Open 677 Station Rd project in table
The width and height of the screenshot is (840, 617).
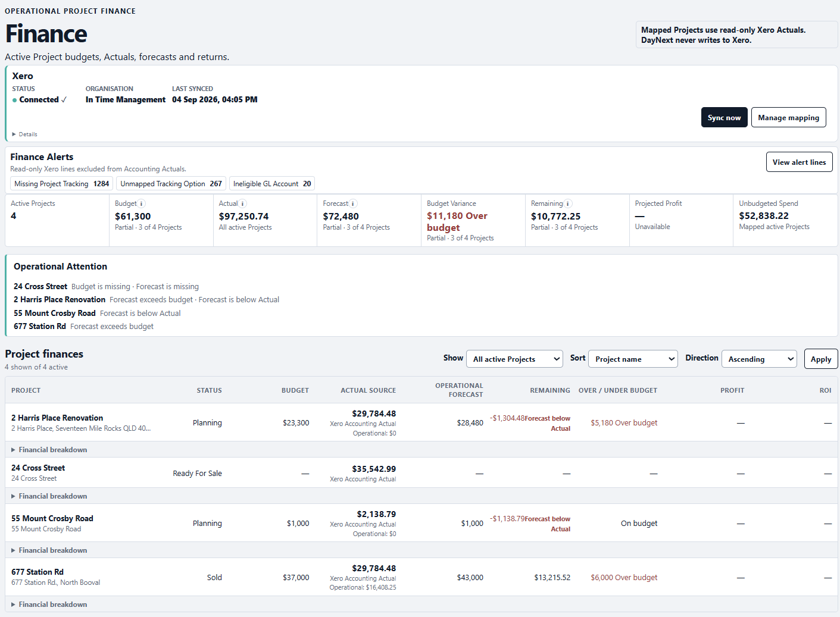click(38, 572)
